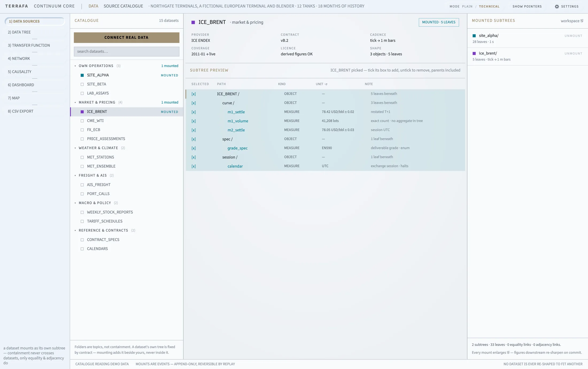Click the Mounted · 5 Leaves badge
The image size is (588, 369).
(439, 22)
